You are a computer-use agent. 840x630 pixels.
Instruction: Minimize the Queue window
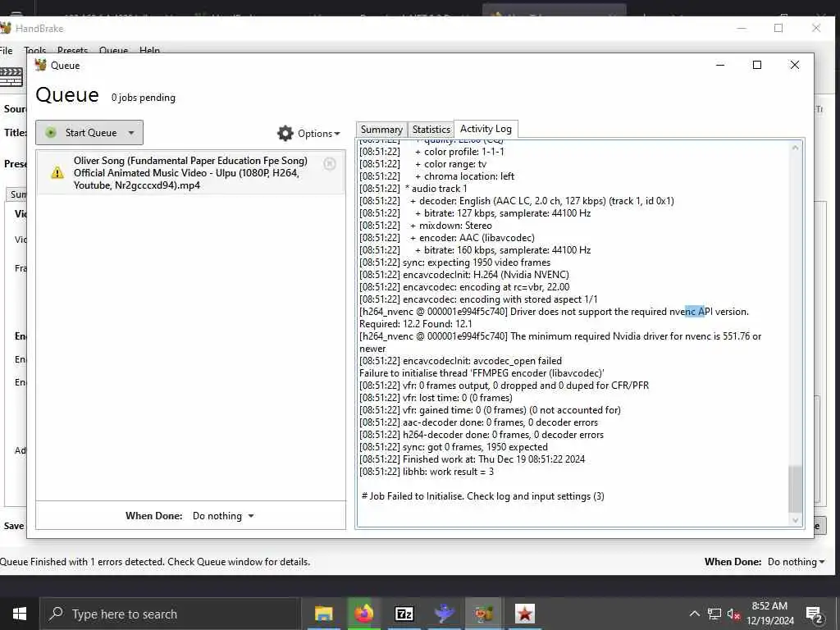pos(720,65)
